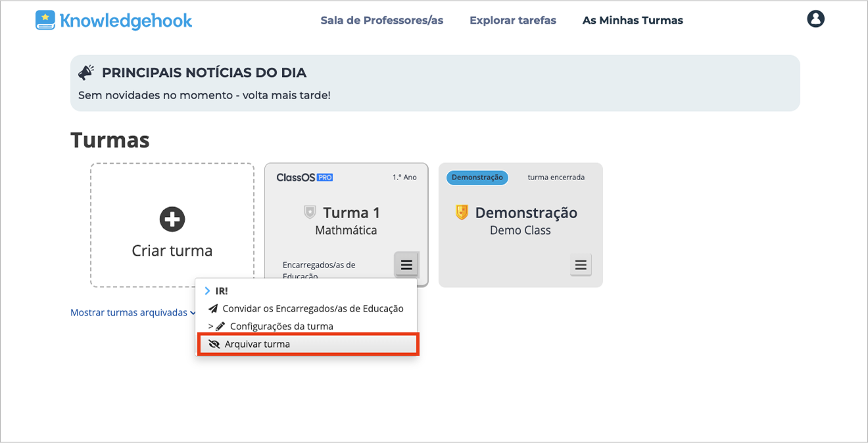Viewport: 868px width, 443px height.
Task: Click the crossed-eye archive icon
Action: pyautogui.click(x=214, y=344)
